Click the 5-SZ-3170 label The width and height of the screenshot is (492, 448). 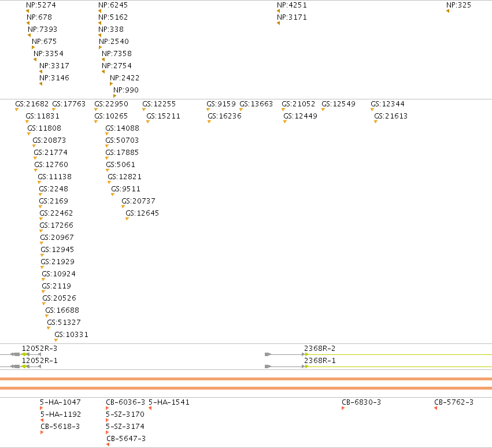click(x=125, y=414)
